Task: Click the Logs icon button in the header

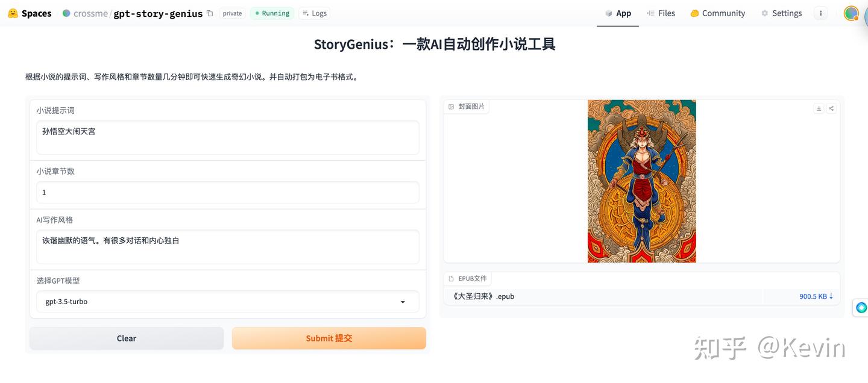Action: pyautogui.click(x=306, y=13)
